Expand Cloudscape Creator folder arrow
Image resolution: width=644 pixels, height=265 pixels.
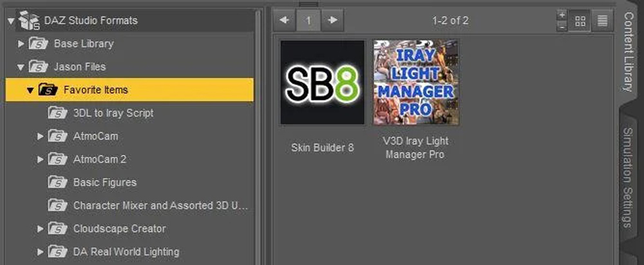[40, 228]
